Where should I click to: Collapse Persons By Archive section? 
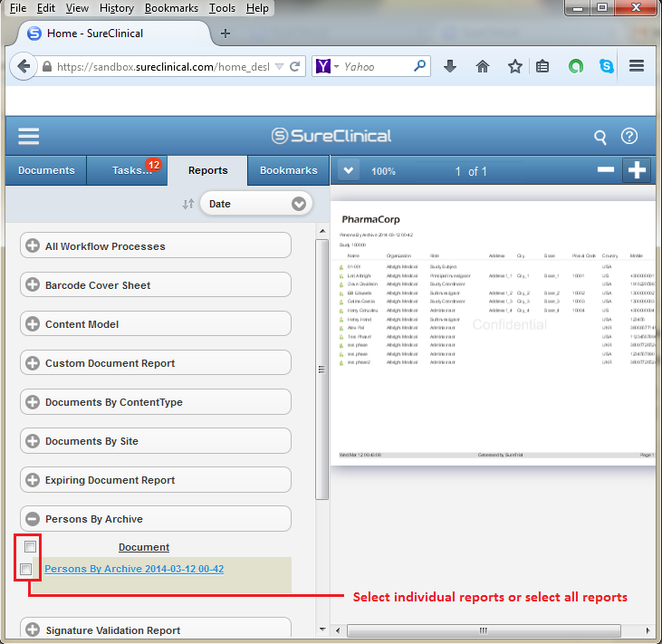click(x=156, y=519)
